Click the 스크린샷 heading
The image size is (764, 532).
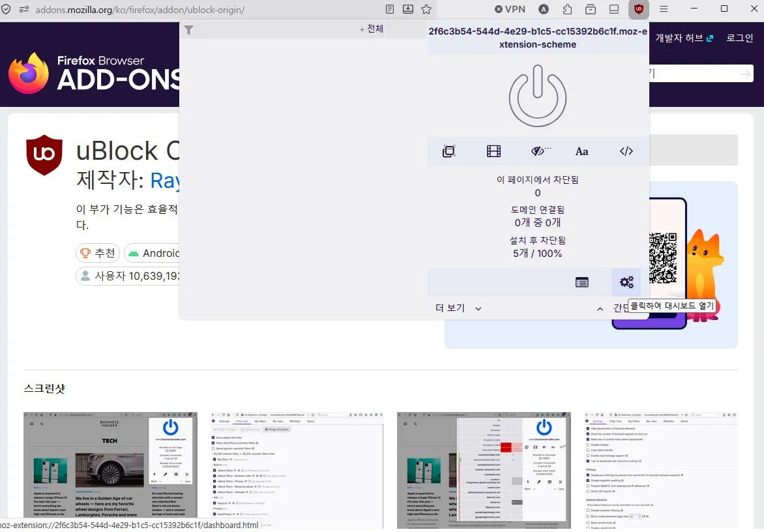pyautogui.click(x=44, y=389)
